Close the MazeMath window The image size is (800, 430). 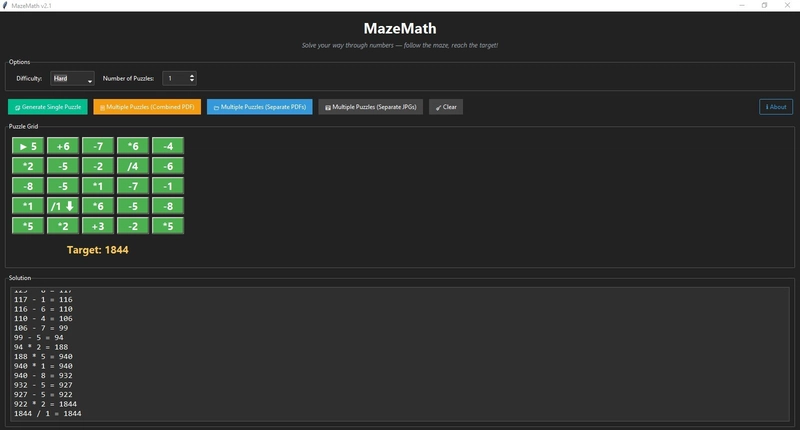point(787,6)
